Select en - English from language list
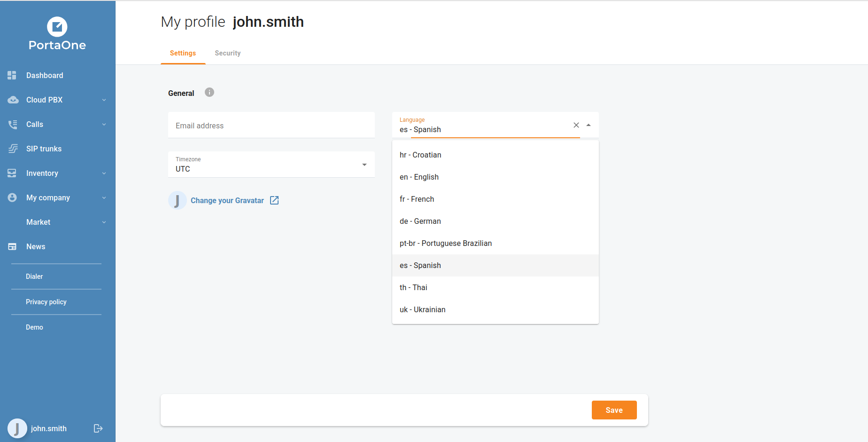 pyautogui.click(x=419, y=177)
